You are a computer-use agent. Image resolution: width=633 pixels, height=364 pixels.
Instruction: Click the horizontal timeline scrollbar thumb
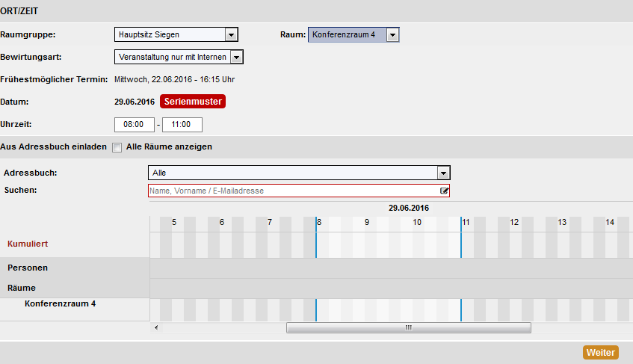pyautogui.click(x=409, y=327)
